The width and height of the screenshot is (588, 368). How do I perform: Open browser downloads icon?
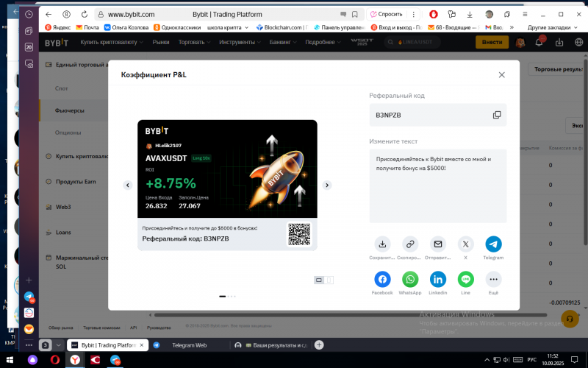[x=470, y=14]
